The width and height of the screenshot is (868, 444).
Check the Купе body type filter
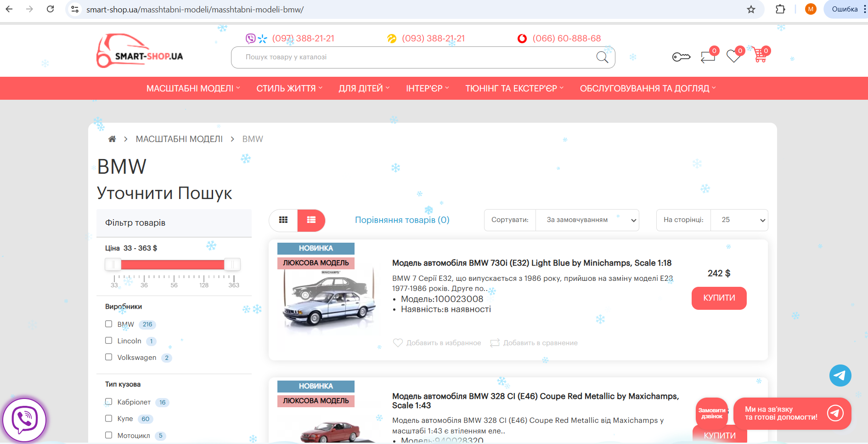pyautogui.click(x=109, y=418)
